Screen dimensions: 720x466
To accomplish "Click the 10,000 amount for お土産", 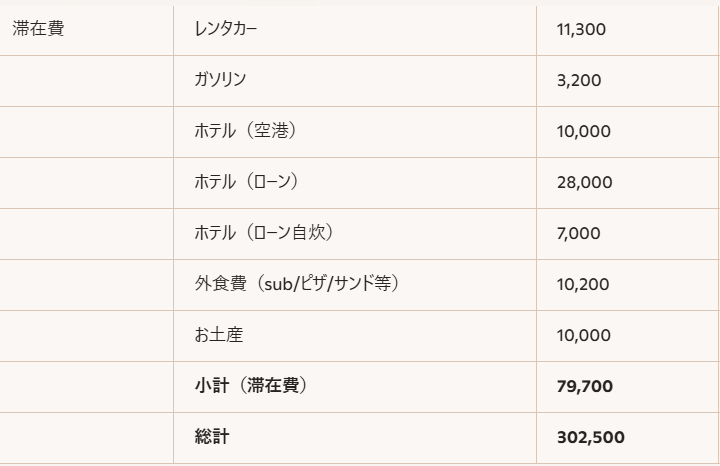I will pos(583,335).
